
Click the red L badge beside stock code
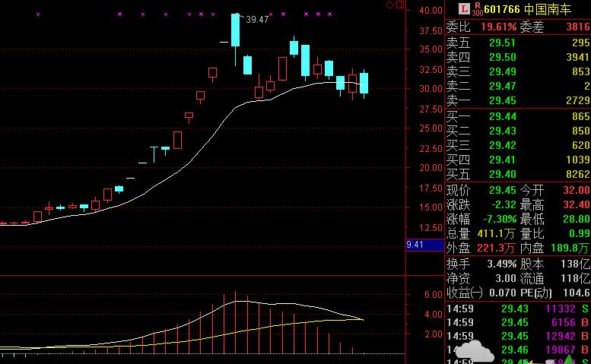[x=464, y=8]
